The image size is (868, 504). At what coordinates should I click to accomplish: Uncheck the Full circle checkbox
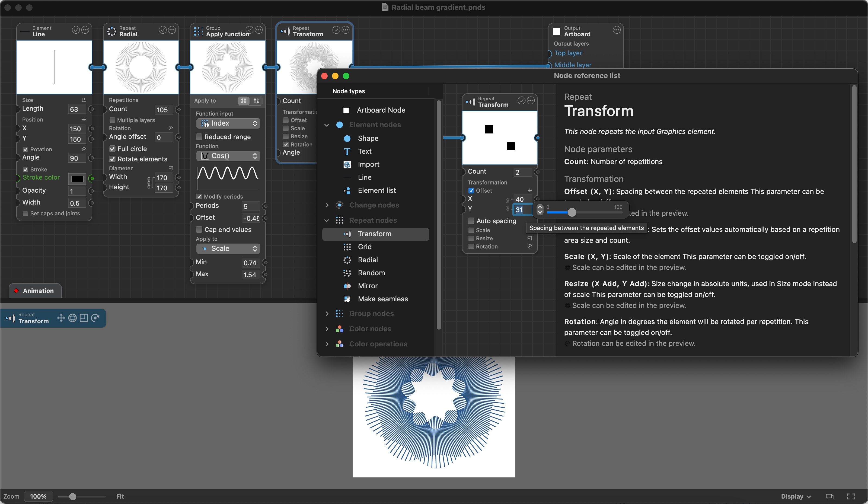(x=112, y=149)
